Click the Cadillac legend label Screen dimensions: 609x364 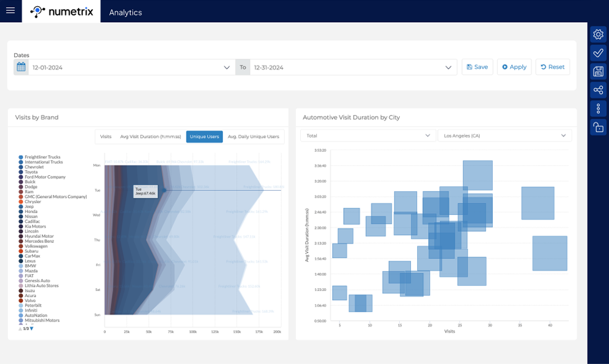click(x=32, y=221)
